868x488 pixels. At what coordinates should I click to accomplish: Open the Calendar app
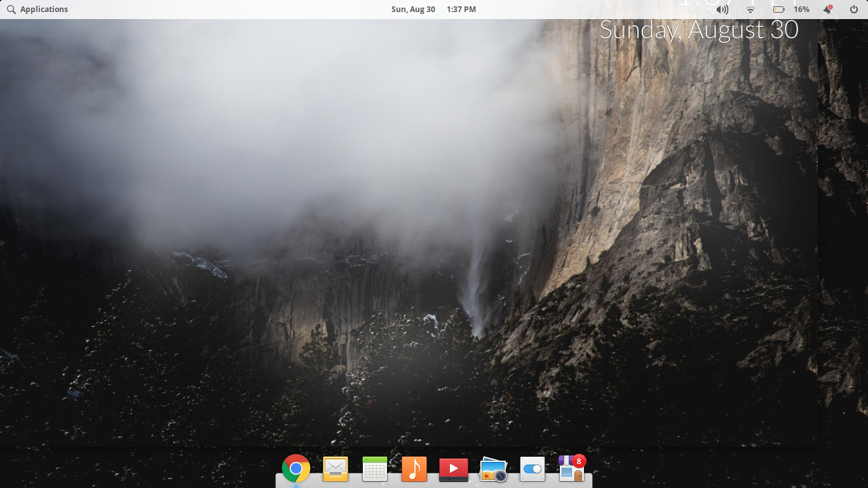tap(375, 469)
